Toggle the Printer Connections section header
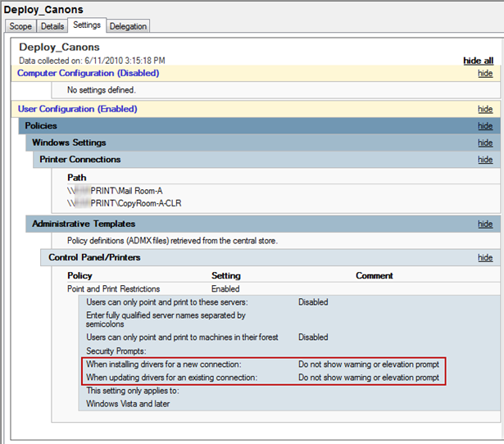Screen dimensions: 504x444 [x=80, y=160]
